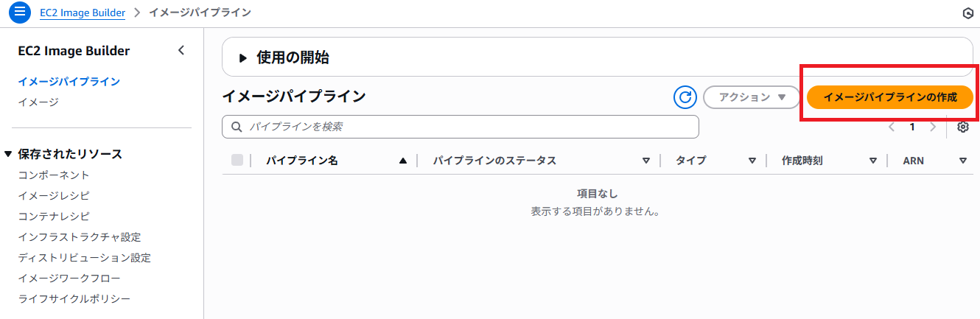
Task: Open コンポーネント in the sidebar
Action: (54, 175)
